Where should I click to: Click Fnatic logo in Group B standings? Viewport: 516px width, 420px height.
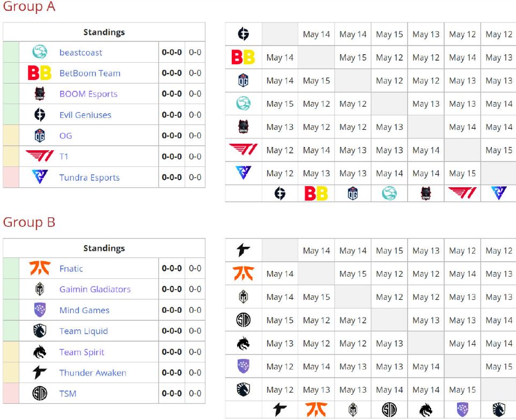coord(40,268)
